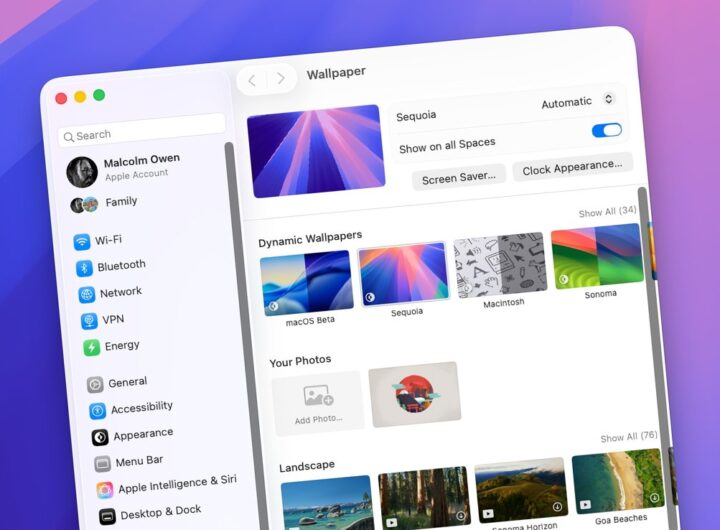
Task: Open Malcolm Owen profile picture
Action: point(82,172)
